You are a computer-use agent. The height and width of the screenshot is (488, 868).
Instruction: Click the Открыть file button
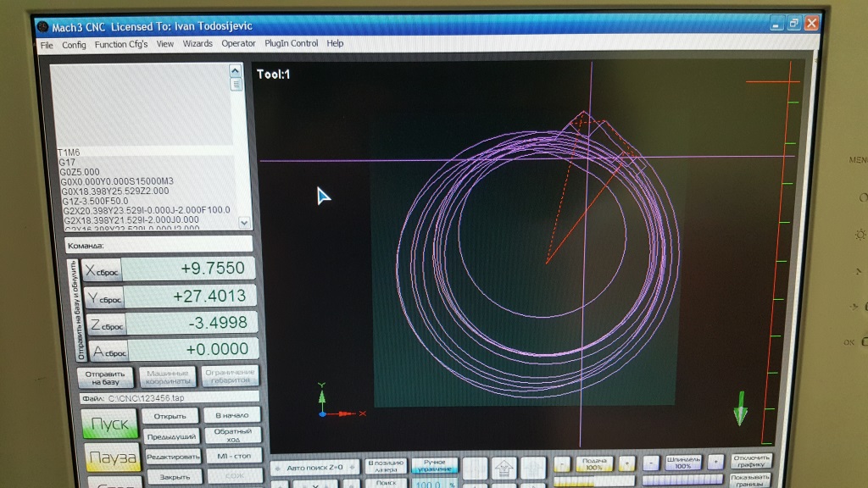point(170,416)
